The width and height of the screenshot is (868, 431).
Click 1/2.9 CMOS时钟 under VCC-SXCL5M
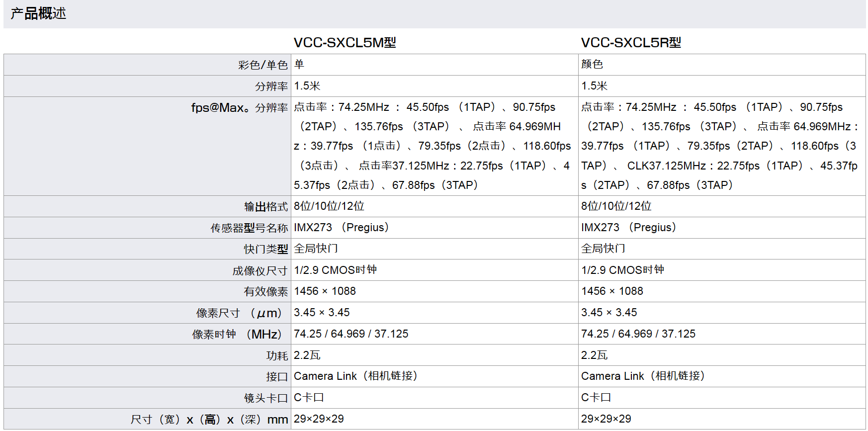(336, 270)
